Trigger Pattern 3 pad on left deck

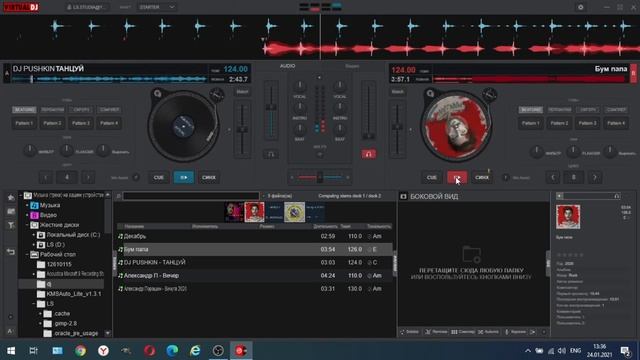81,123
